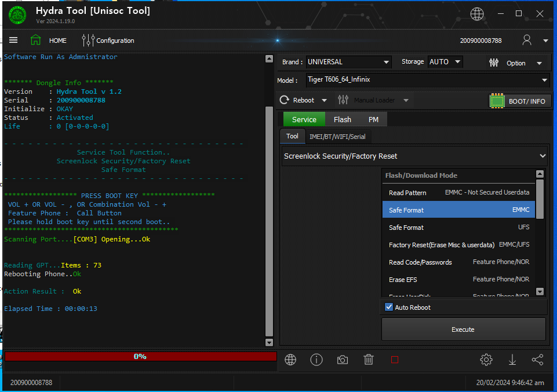The image size is (557, 392).
Task: Click the green chip icon on BOOT/INFO
Action: 497,101
